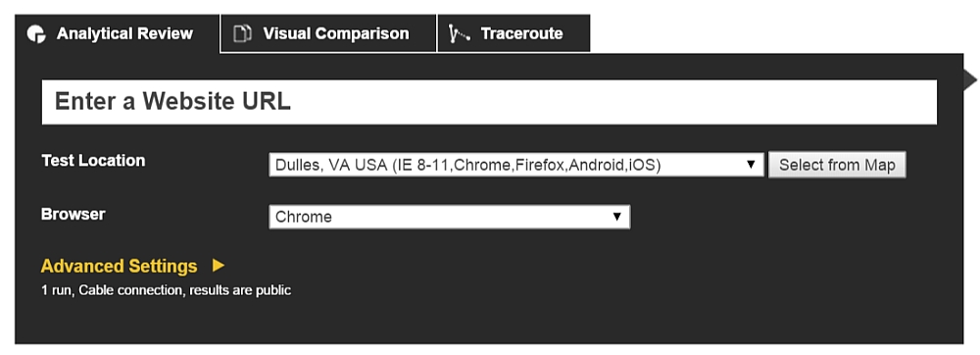Click the pie chart icon on Analytical Review tab
This screenshot has height=355, width=980.
pyautogui.click(x=36, y=33)
